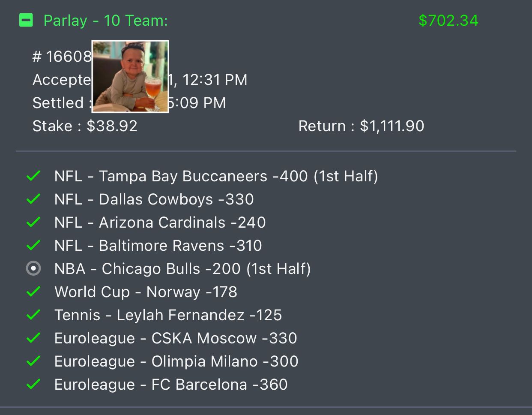This screenshot has height=415, width=532.
Task: Click the checkmark next to Dallas Cowboys
Action: point(33,199)
